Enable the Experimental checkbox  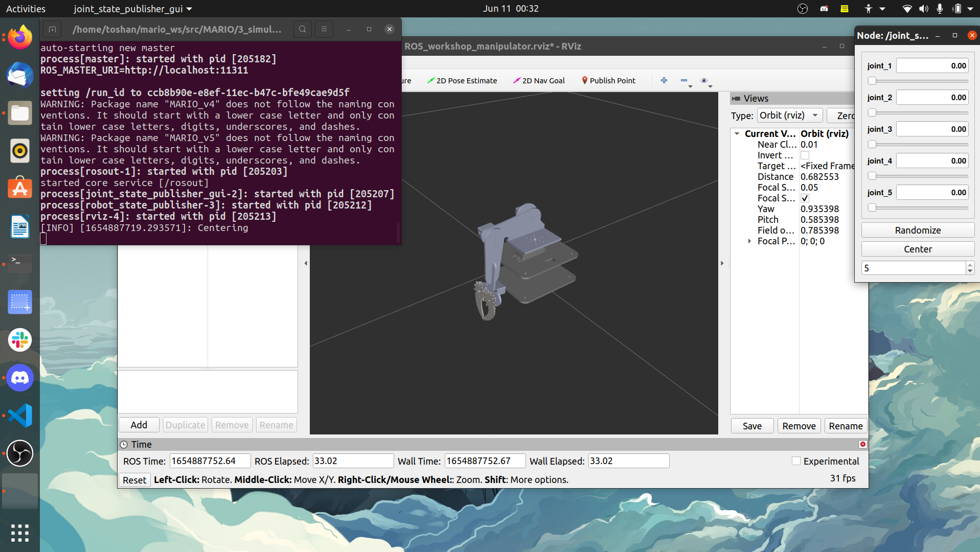coord(796,461)
